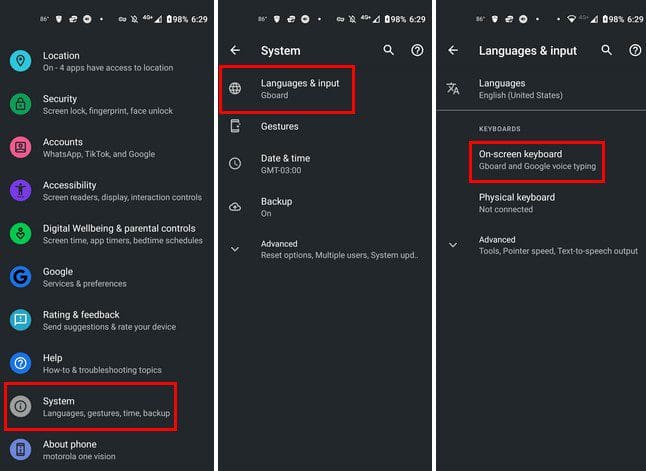The image size is (646, 471).
Task: Tap the Google G icon
Action: (x=20, y=277)
